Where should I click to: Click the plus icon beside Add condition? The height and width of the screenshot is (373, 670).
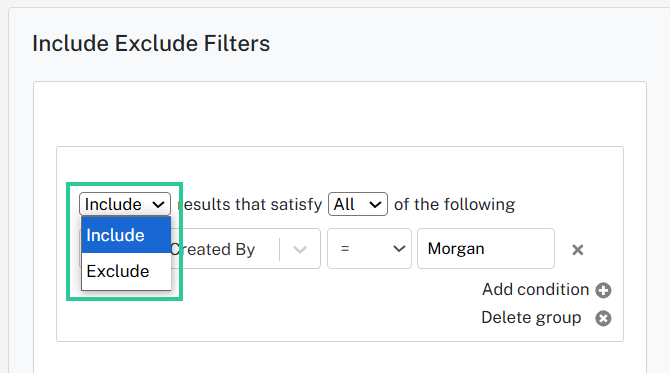603,290
